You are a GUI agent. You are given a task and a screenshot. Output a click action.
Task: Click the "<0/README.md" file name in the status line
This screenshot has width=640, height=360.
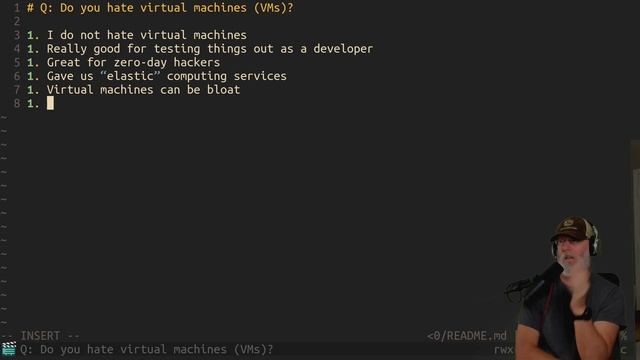click(x=467, y=336)
